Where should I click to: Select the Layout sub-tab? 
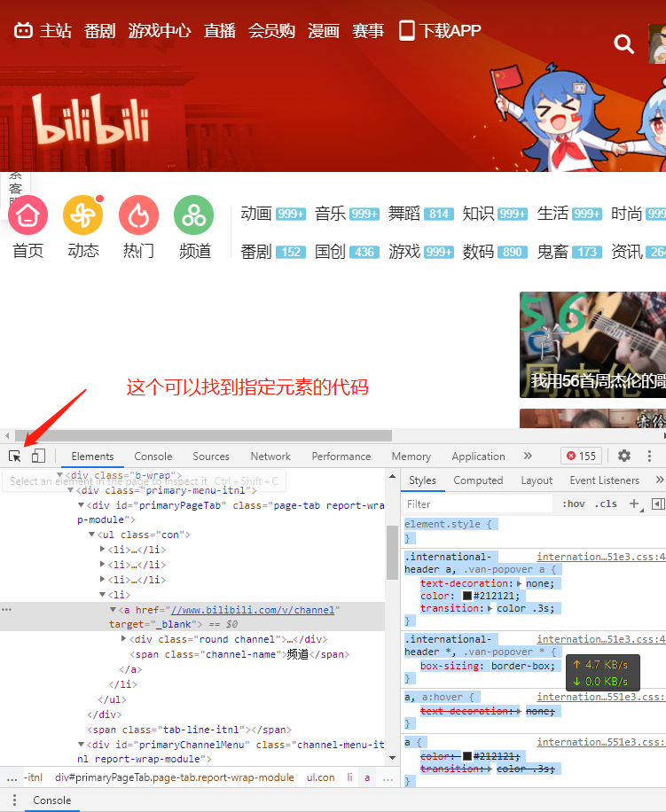[x=537, y=480]
